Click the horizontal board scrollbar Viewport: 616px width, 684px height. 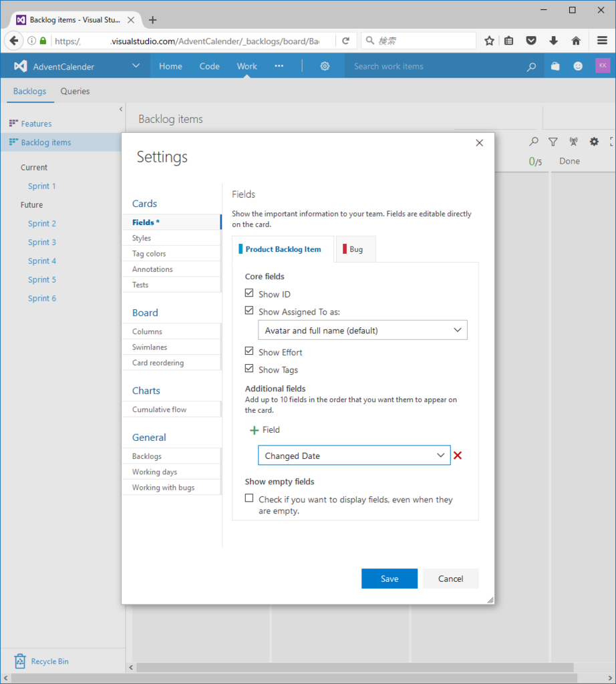coord(355,667)
